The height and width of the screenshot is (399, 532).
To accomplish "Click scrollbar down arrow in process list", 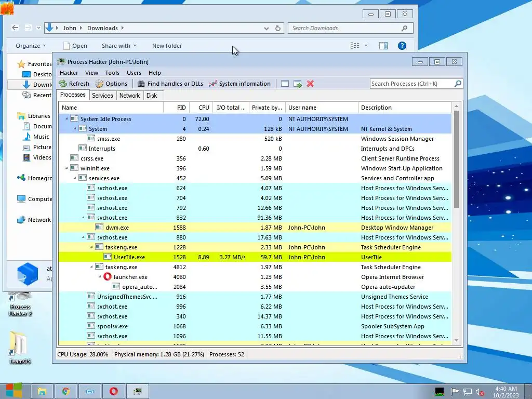I will [x=456, y=340].
